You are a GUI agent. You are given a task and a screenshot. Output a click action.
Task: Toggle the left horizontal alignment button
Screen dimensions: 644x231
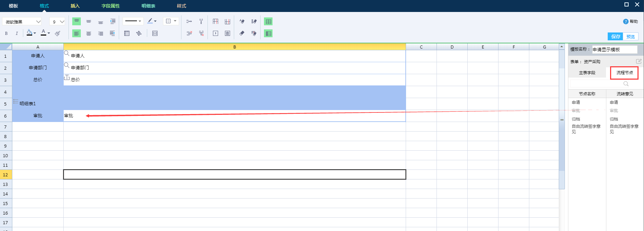click(x=77, y=33)
